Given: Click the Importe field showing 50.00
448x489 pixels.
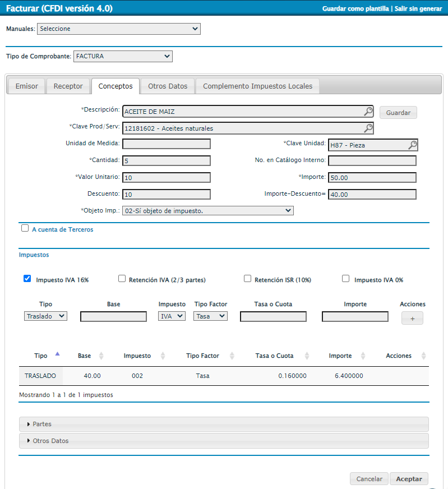Looking at the screenshot, I should coord(372,178).
